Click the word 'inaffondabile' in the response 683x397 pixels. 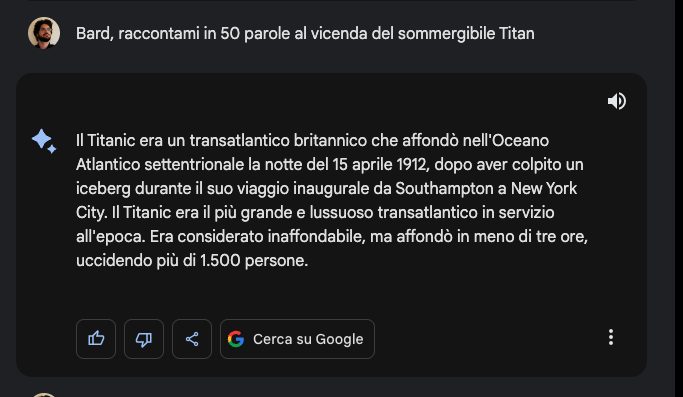point(316,236)
